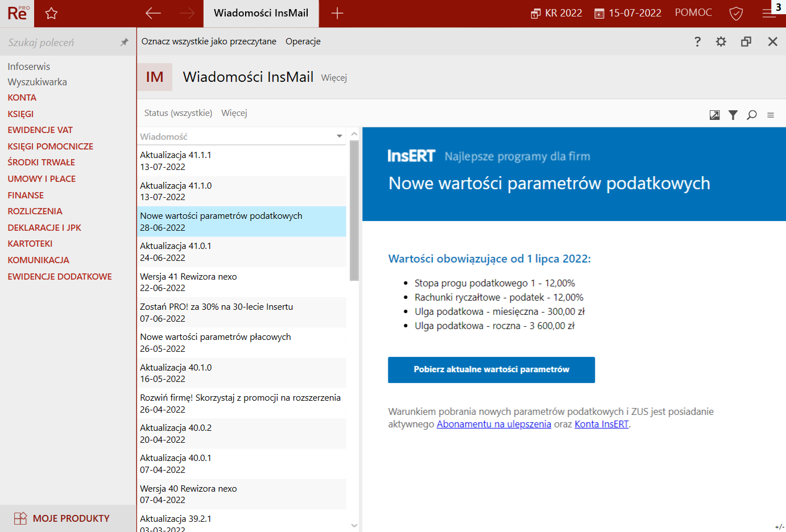Select message Zostań PRO! za 30%
Viewport: 786px width, 532px height.
tap(242, 313)
